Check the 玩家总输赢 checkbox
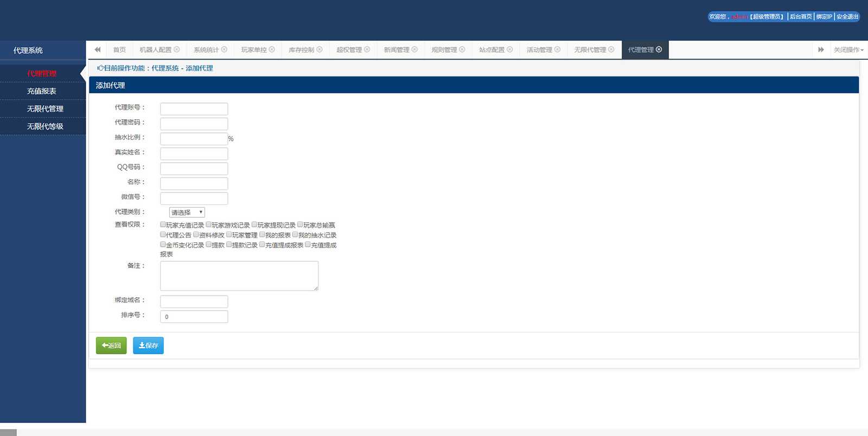 (x=300, y=225)
